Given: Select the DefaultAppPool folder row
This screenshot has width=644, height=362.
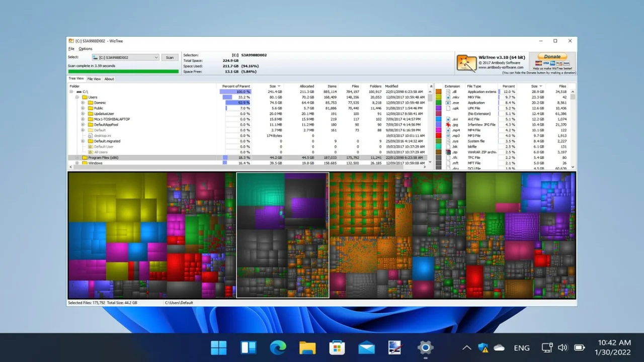Looking at the screenshot, I should pyautogui.click(x=250, y=125).
